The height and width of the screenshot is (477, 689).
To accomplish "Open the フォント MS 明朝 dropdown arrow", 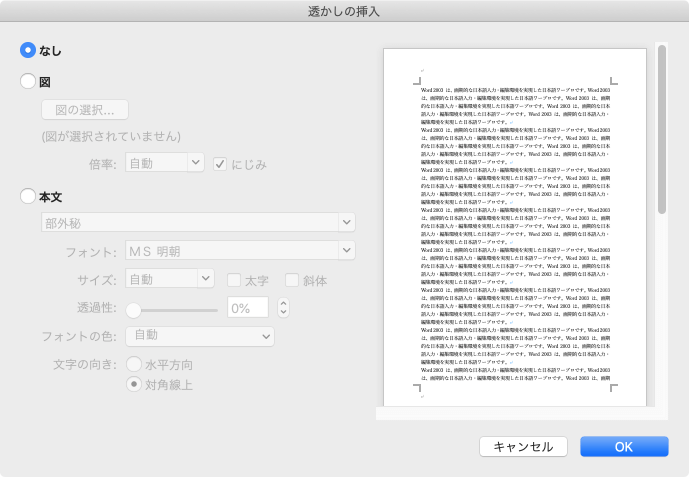I will (x=347, y=250).
